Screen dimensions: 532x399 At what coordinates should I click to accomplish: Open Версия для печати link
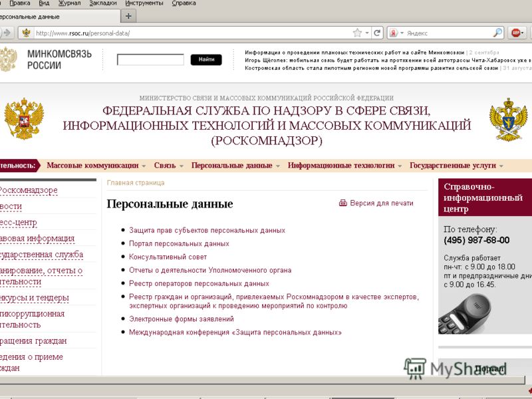(382, 203)
